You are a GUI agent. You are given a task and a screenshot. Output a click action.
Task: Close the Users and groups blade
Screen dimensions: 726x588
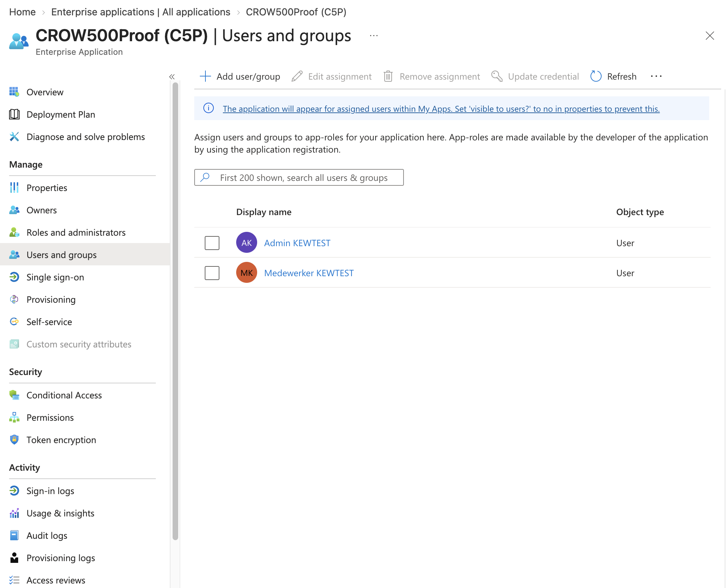(710, 36)
